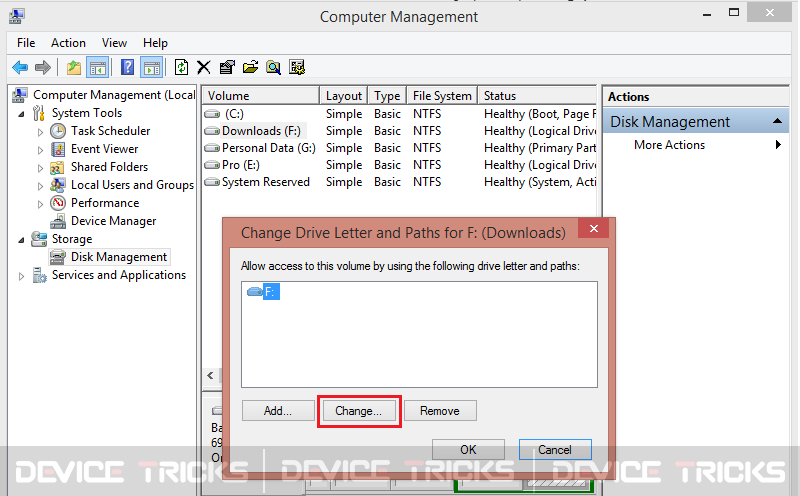Screen dimensions: 800x496
Task: Select Device Manager in the tree
Action: coord(113,221)
